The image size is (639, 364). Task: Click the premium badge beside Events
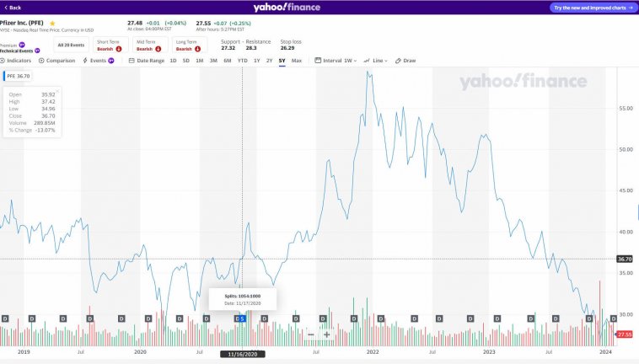pos(110,61)
